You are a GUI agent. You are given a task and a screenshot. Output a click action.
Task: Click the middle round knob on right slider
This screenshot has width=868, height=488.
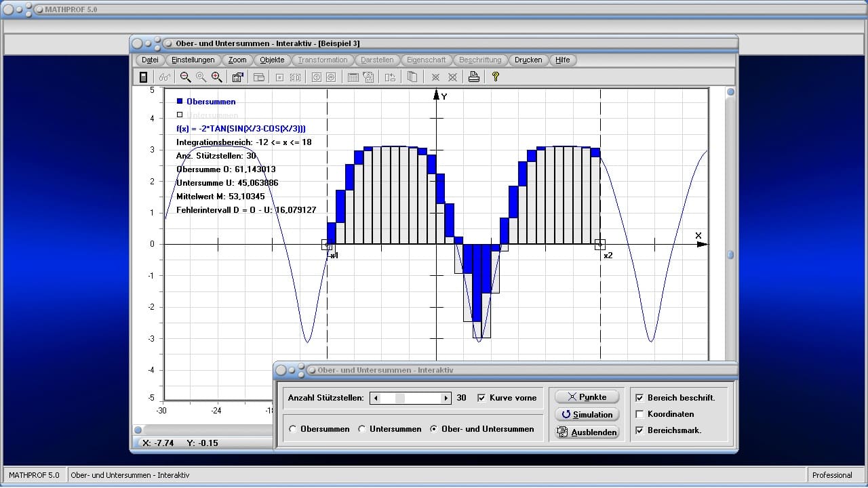click(730, 255)
